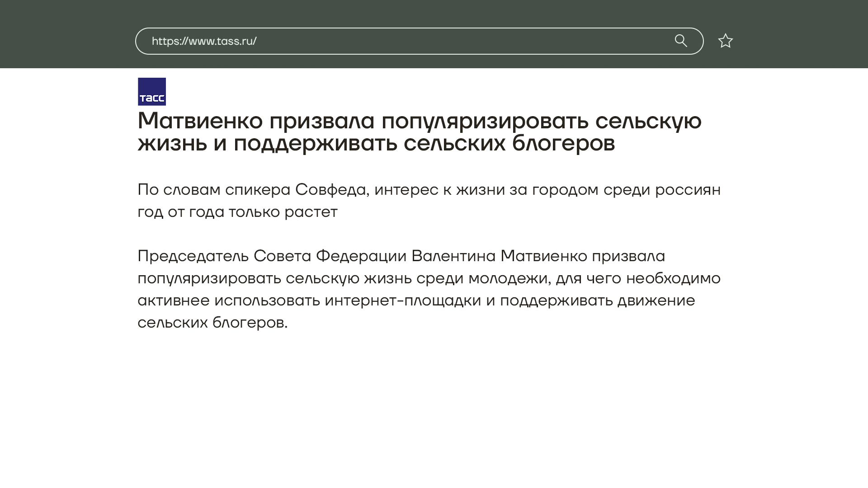The height and width of the screenshot is (488, 868).
Task: Bookmark the page with the star icon
Action: (x=725, y=41)
